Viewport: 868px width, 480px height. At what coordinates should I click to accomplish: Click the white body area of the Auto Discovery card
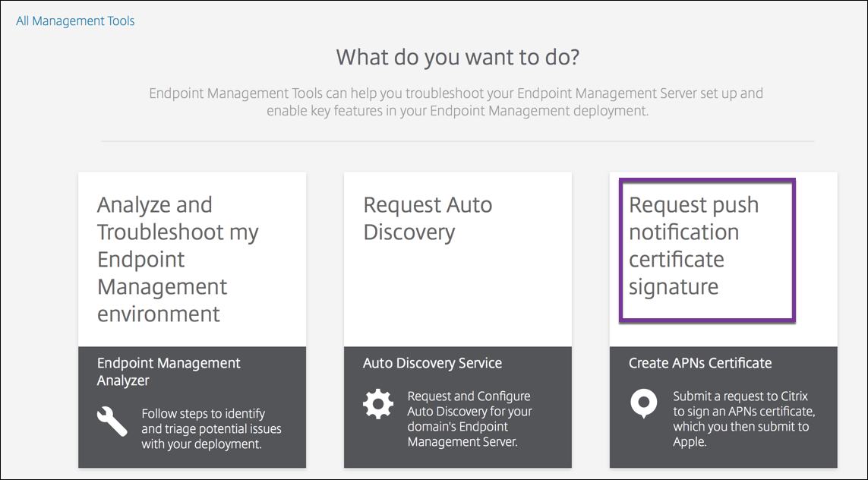[x=457, y=304]
